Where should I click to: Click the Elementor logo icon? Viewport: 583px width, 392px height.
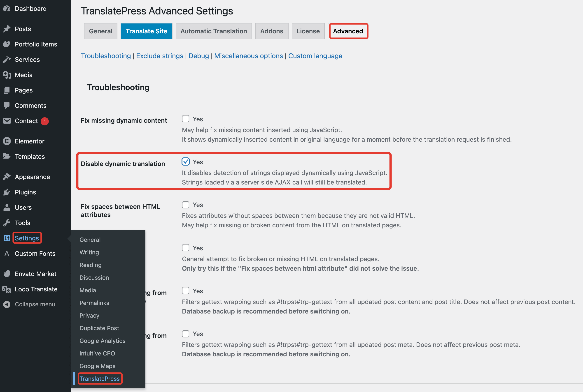pyautogui.click(x=7, y=141)
